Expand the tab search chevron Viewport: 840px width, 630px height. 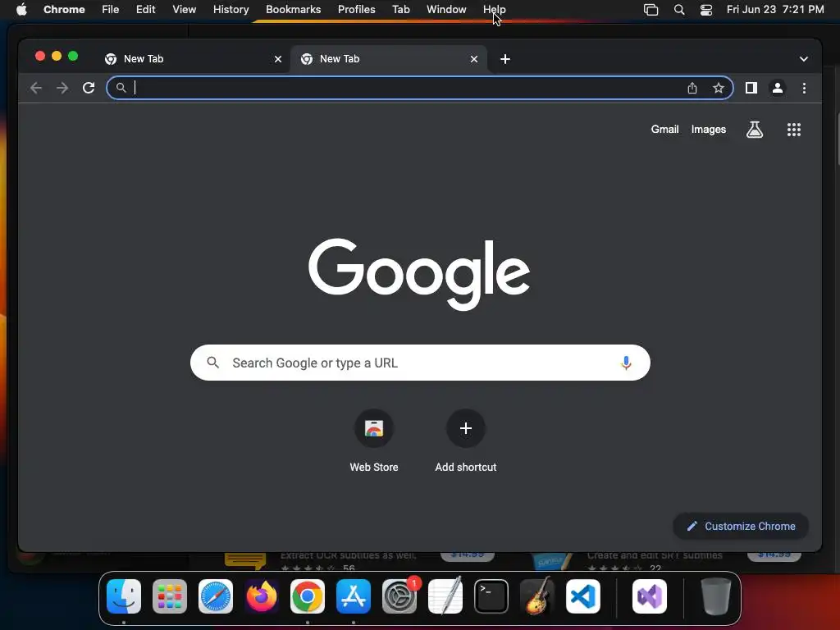pos(804,59)
